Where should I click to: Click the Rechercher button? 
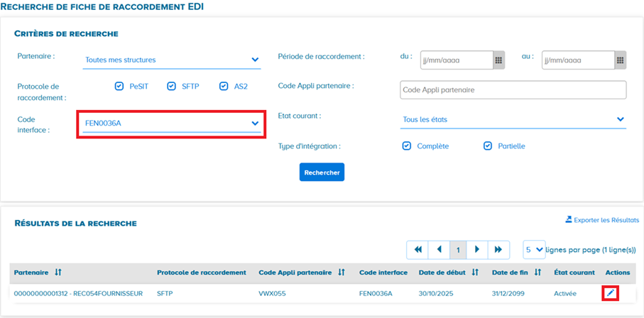pos(322,172)
